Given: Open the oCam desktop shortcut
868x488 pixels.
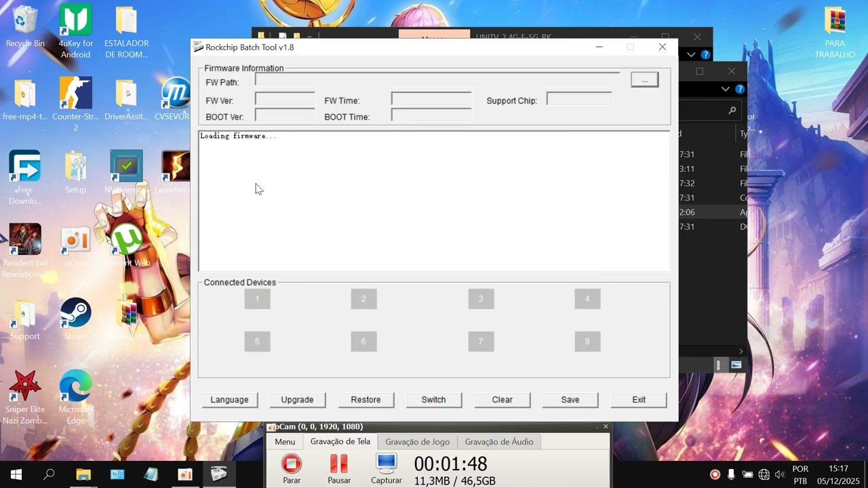Looking at the screenshot, I should 75,246.
